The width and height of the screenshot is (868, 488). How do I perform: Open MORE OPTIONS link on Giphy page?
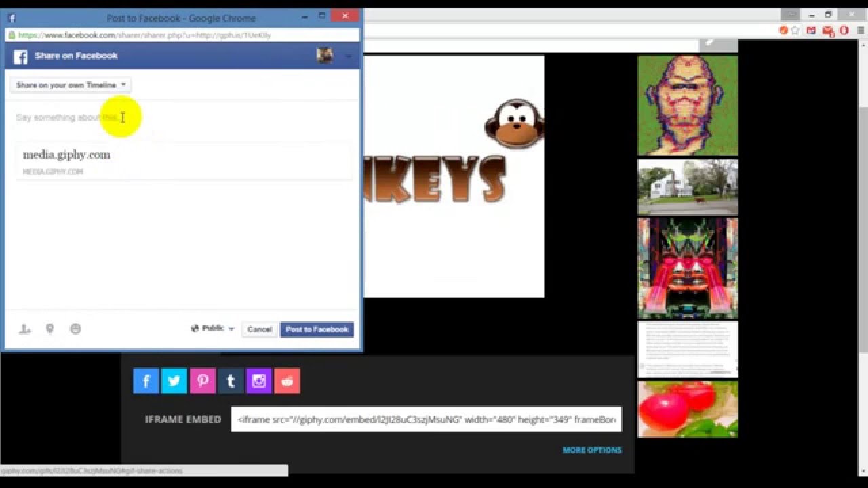coord(592,450)
